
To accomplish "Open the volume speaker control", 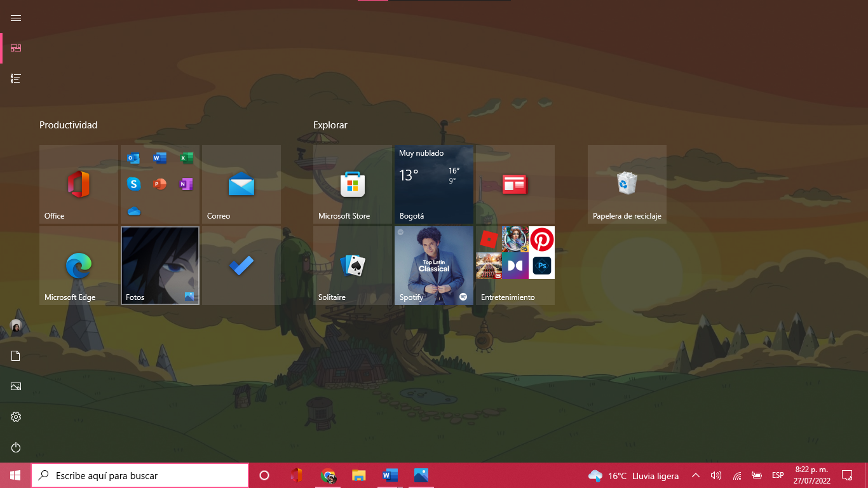I will pyautogui.click(x=716, y=475).
